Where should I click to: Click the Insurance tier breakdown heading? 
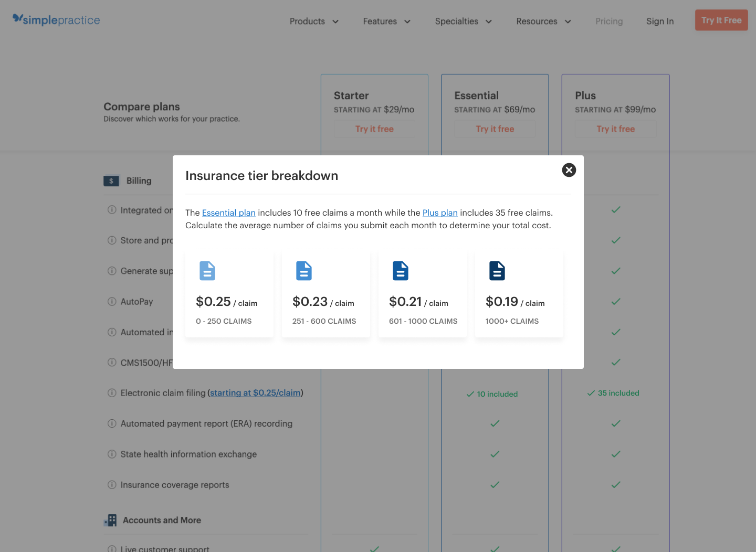click(261, 176)
